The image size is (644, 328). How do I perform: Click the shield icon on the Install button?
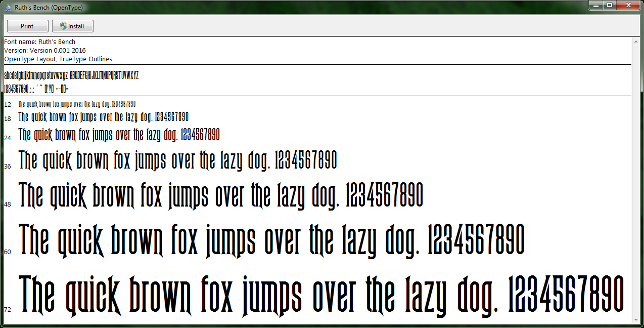63,26
